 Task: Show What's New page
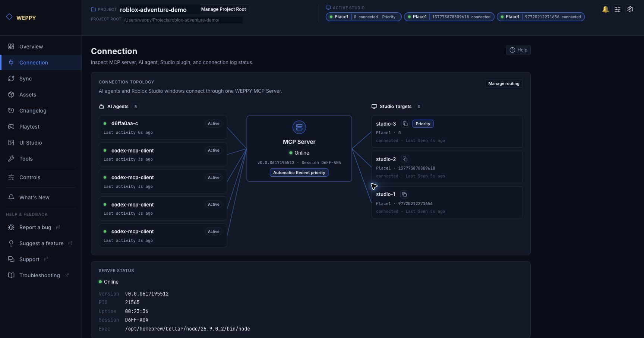click(41, 198)
